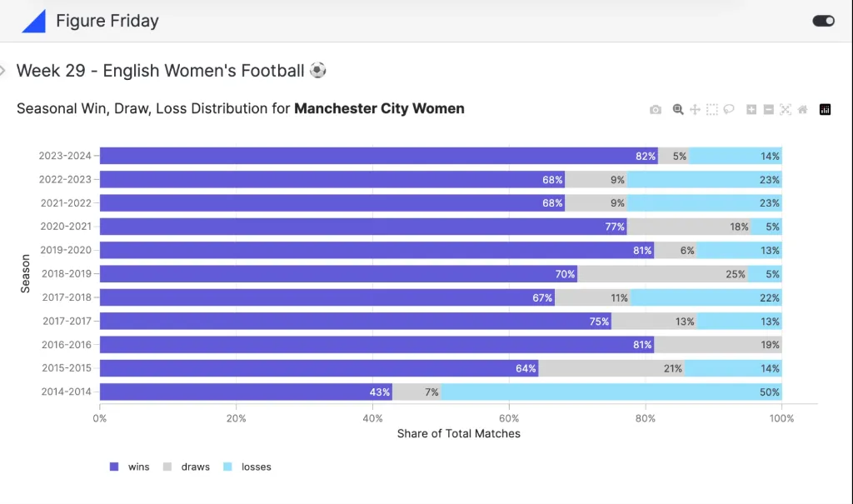Choose the Box Select tool
The width and height of the screenshot is (853, 504).
point(712,109)
